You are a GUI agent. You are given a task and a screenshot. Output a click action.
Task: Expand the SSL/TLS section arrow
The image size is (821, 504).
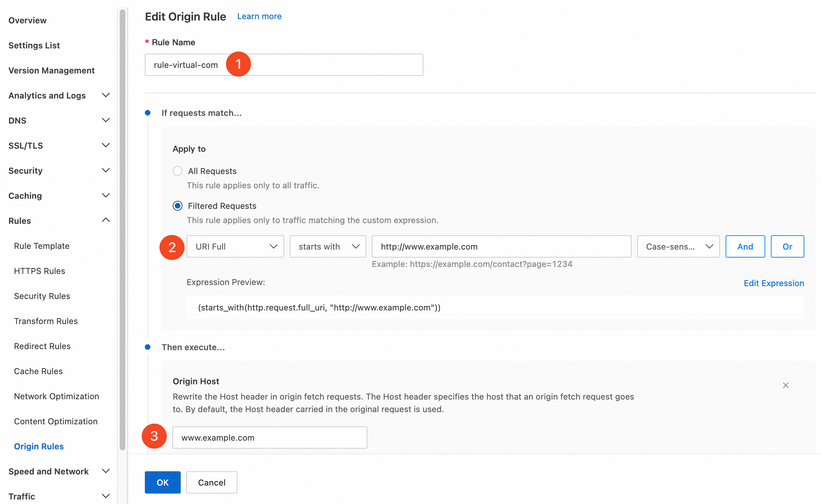click(105, 145)
